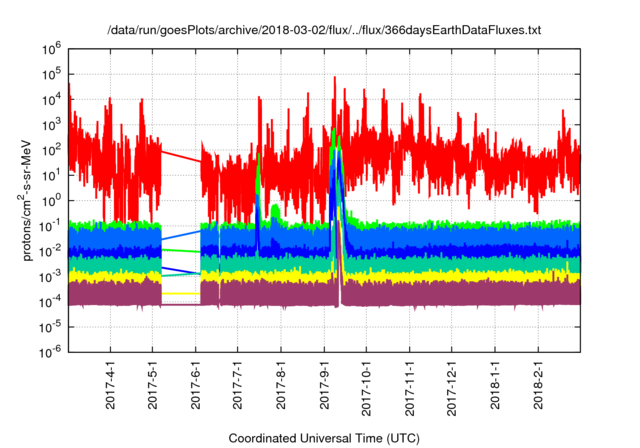Click the 10^0 label on the y-axis
Image resolution: width=640 pixels, height=448 pixels.
pos(51,199)
